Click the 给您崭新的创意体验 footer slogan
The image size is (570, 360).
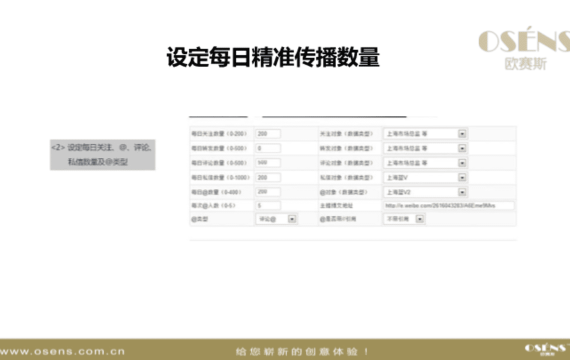point(302,352)
